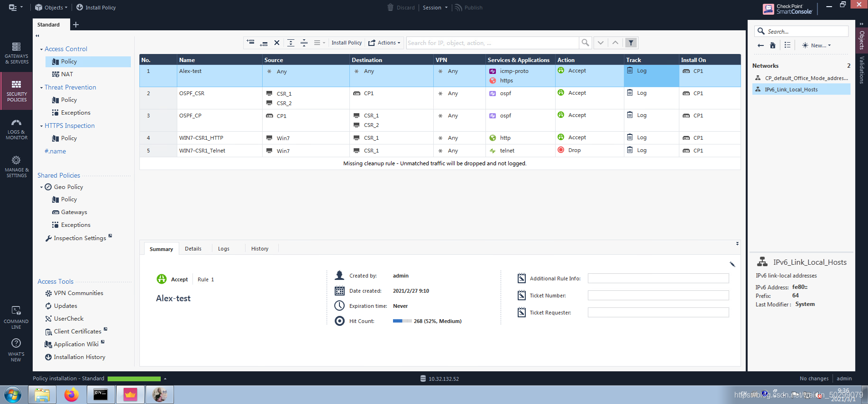Collapse the Geo Policy tree node
This screenshot has height=404, width=868.
(x=41, y=187)
